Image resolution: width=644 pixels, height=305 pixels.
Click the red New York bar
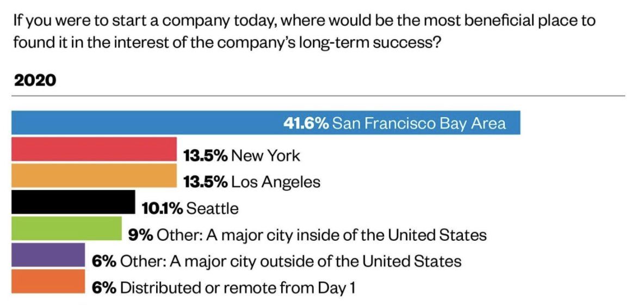[x=94, y=149]
